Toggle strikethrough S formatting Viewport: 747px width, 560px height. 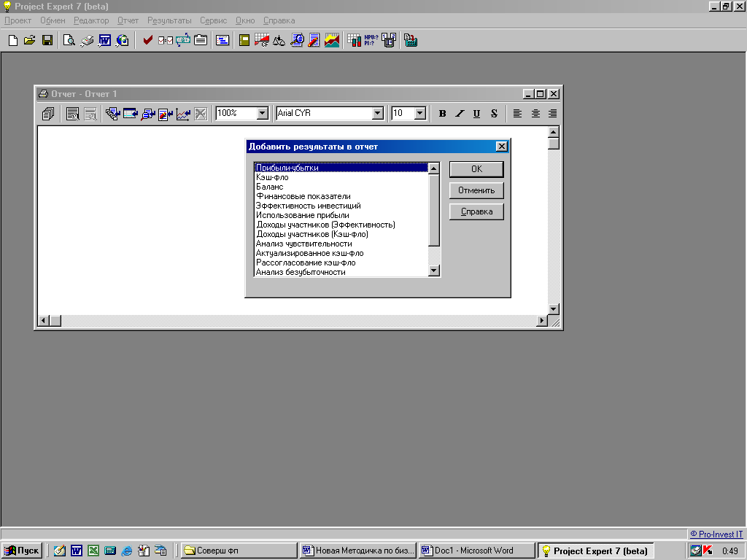(x=494, y=113)
